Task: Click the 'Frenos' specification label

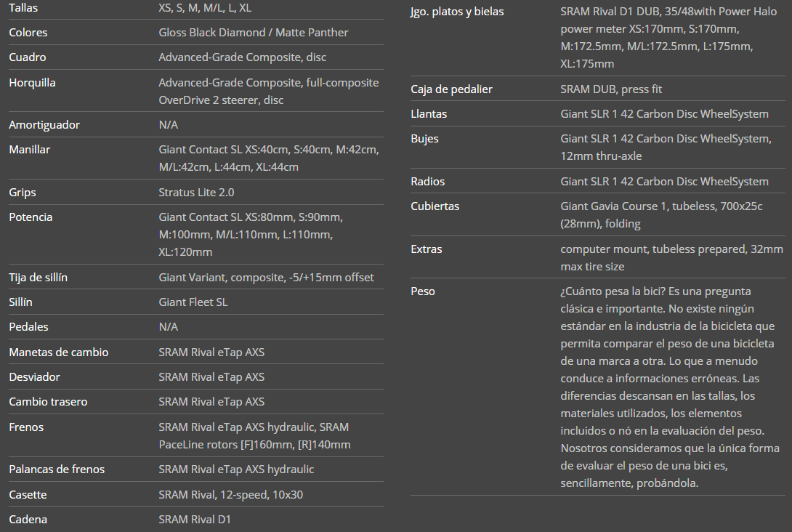Action: pos(26,427)
